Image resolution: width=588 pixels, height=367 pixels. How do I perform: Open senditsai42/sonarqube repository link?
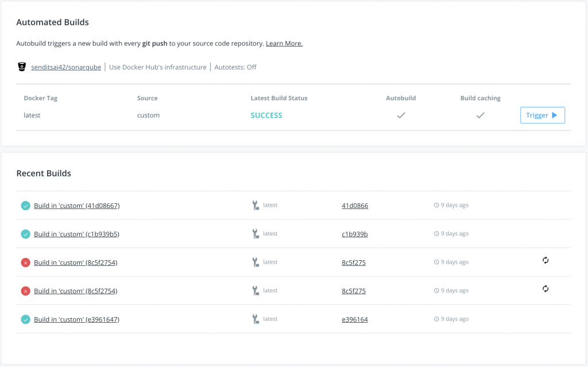point(66,67)
